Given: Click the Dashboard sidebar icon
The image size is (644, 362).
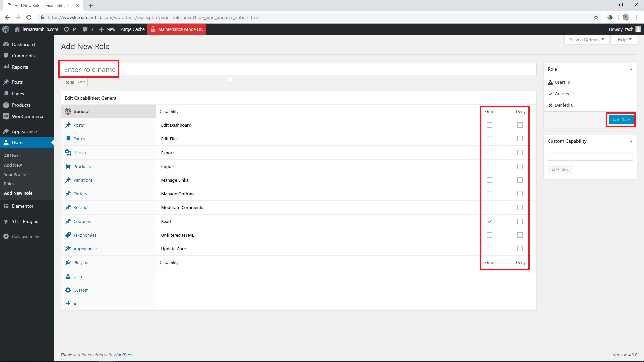Looking at the screenshot, I should click(6, 44).
